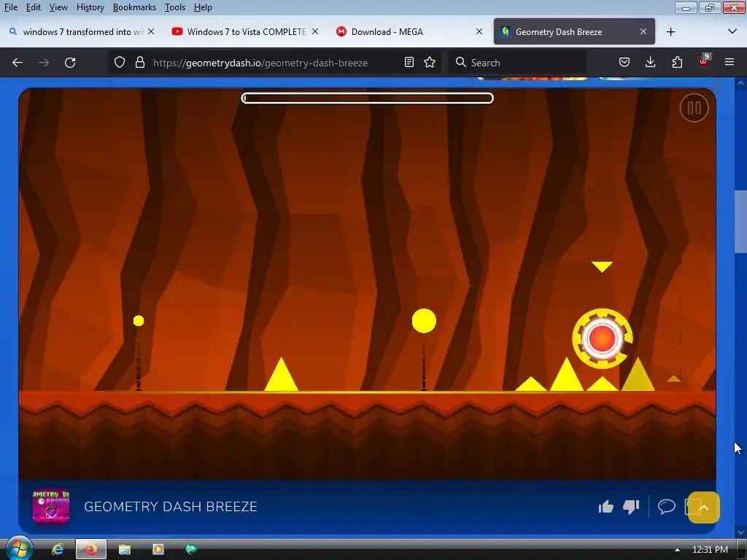Click the small yellow jump orb
This screenshot has height=560, width=747.
[139, 321]
